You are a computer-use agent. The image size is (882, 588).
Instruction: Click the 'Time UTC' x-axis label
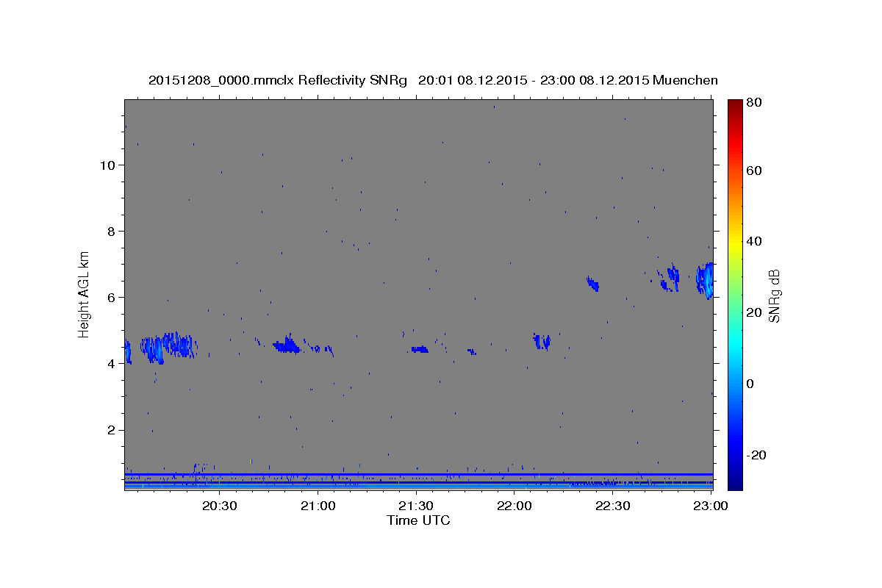tap(418, 520)
